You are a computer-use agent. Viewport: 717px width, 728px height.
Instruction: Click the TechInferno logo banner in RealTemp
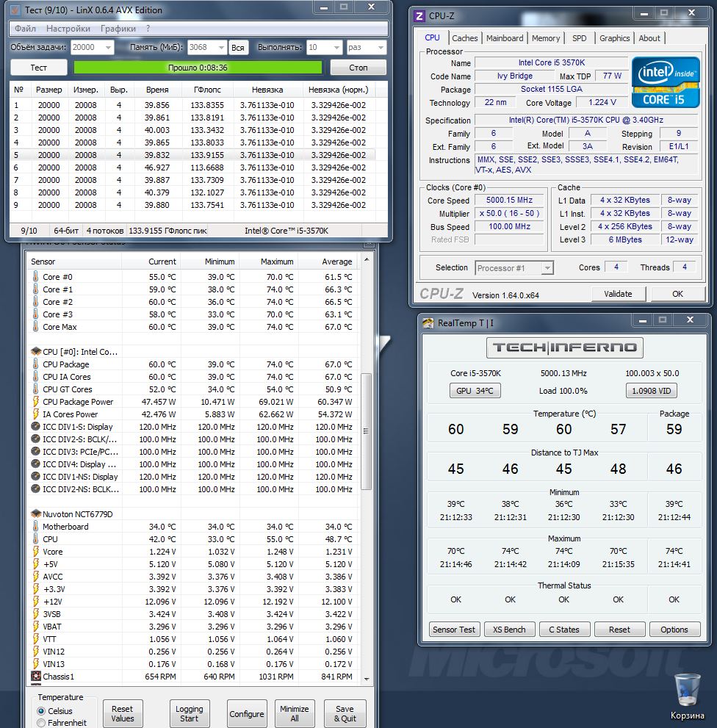click(x=564, y=347)
